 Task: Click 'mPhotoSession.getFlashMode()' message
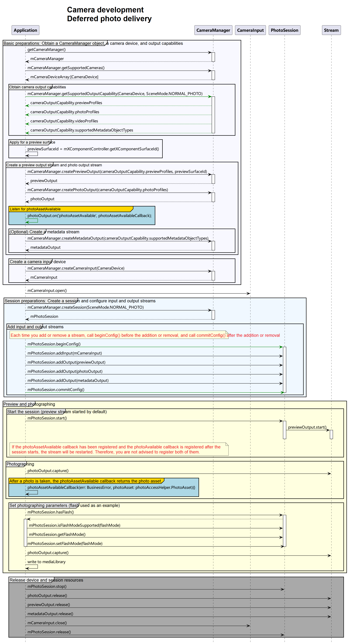pyautogui.click(x=57, y=534)
